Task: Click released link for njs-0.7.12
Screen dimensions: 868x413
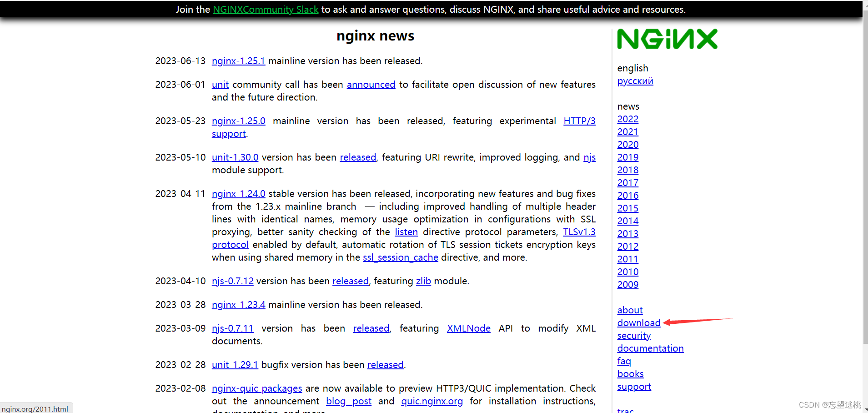Action: 351,281
